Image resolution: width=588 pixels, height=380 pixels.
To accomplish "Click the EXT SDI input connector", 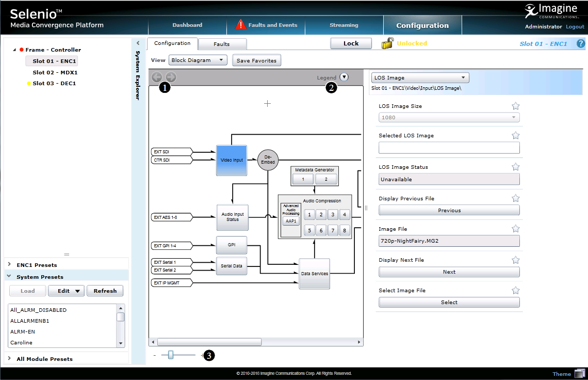I will (172, 152).
